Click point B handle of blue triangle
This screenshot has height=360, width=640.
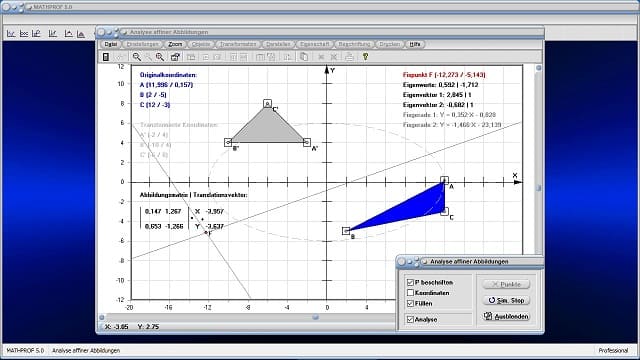point(346,231)
